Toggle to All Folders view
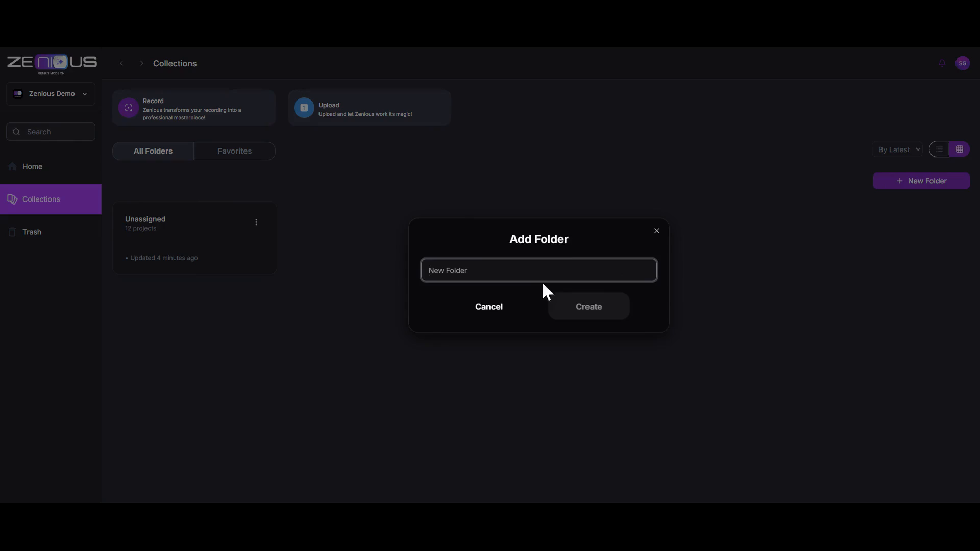Image resolution: width=980 pixels, height=551 pixels. [153, 151]
